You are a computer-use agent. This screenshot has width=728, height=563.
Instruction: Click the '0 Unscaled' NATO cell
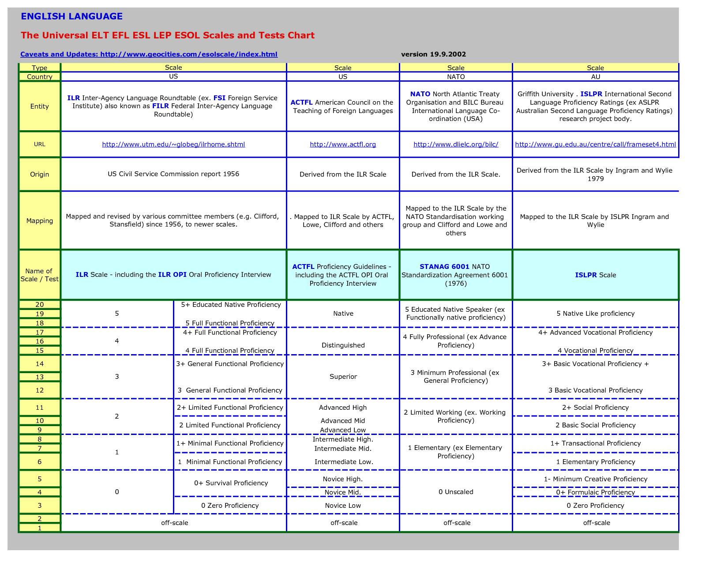pyautogui.click(x=456, y=492)
